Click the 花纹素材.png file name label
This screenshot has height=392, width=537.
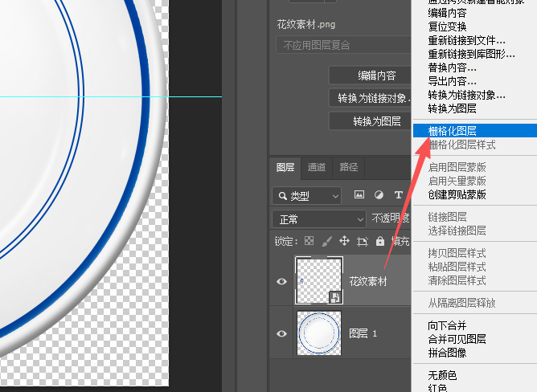[305, 24]
